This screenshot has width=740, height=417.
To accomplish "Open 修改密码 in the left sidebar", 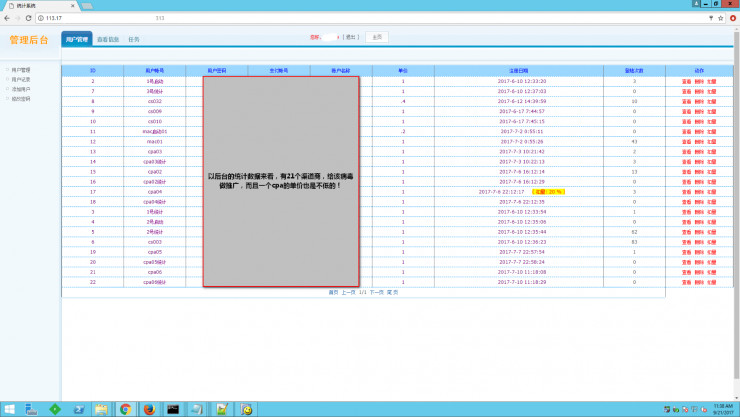I will 21,99.
